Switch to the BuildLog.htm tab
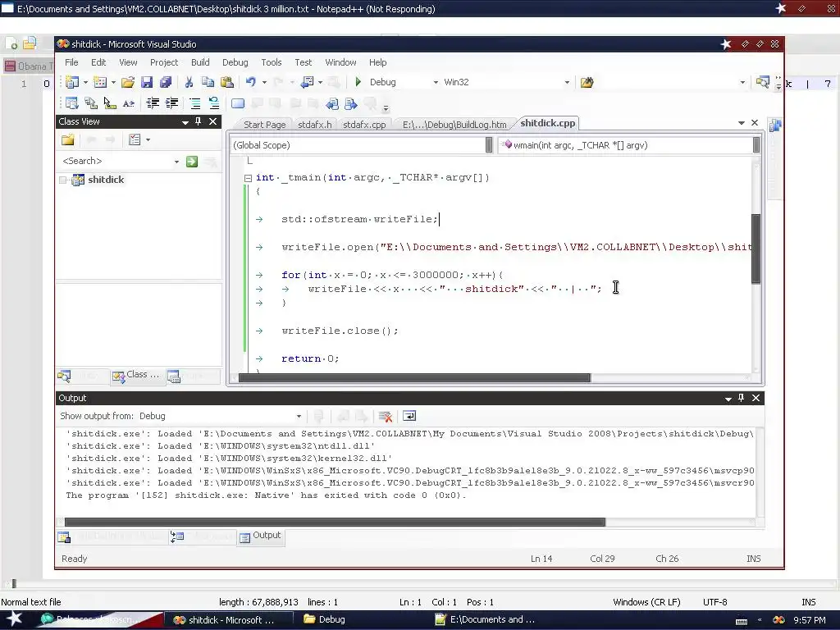 click(454, 125)
